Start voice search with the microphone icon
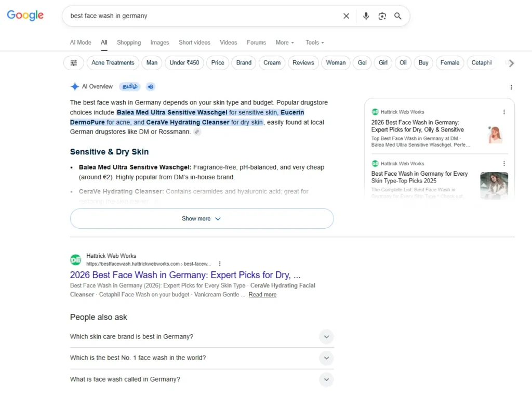The width and height of the screenshot is (532, 394). (366, 16)
